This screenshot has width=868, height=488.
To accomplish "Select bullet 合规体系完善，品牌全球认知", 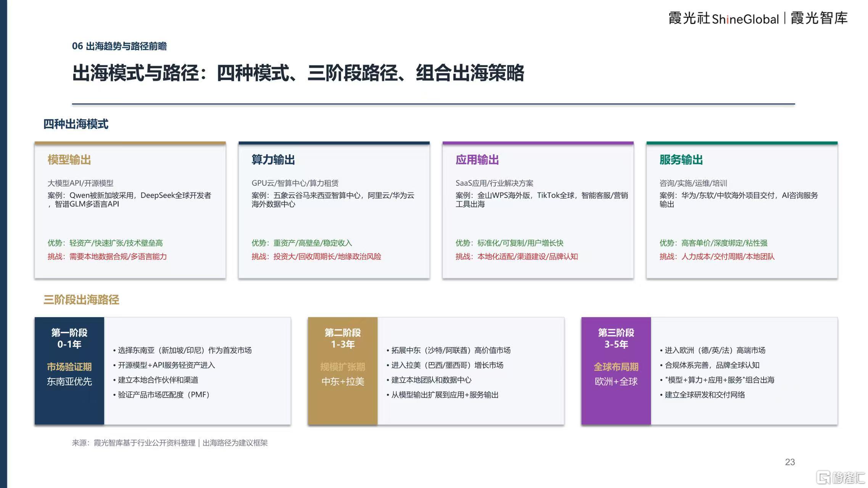I will click(x=710, y=365).
